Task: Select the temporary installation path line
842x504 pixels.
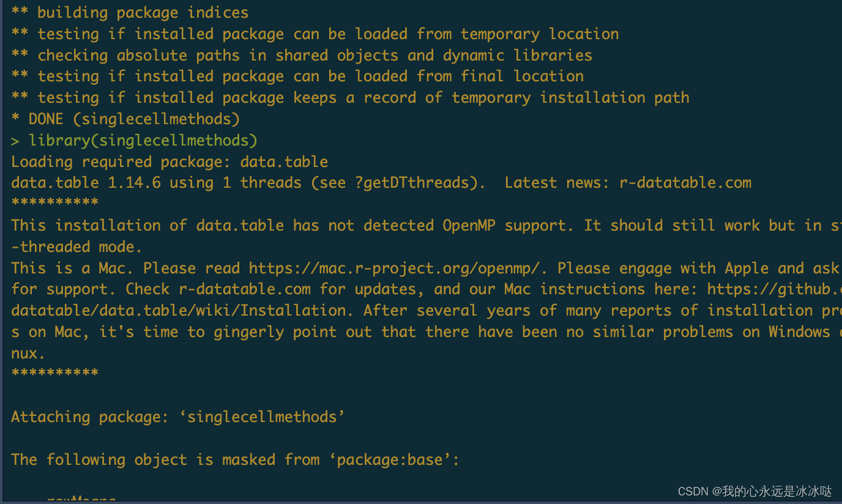Action: pyautogui.click(x=349, y=97)
